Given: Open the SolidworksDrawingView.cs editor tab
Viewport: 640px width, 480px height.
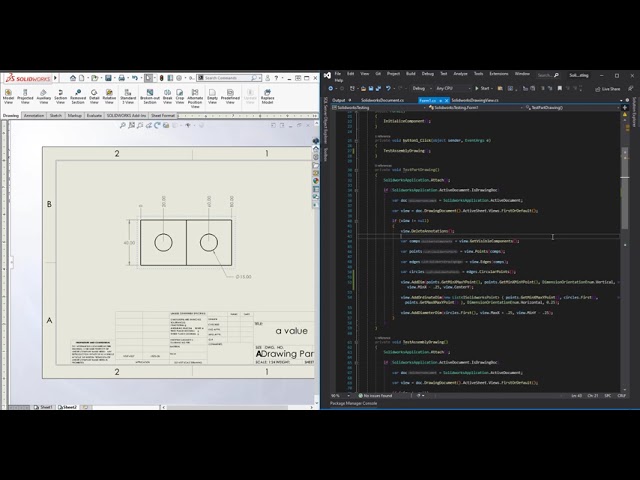Looking at the screenshot, I should point(475,100).
